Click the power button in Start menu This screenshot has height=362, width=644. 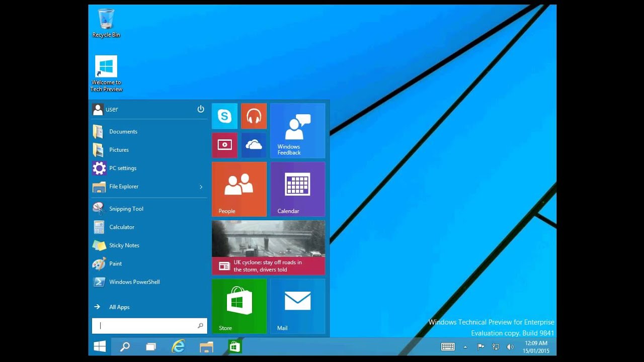[x=201, y=109]
